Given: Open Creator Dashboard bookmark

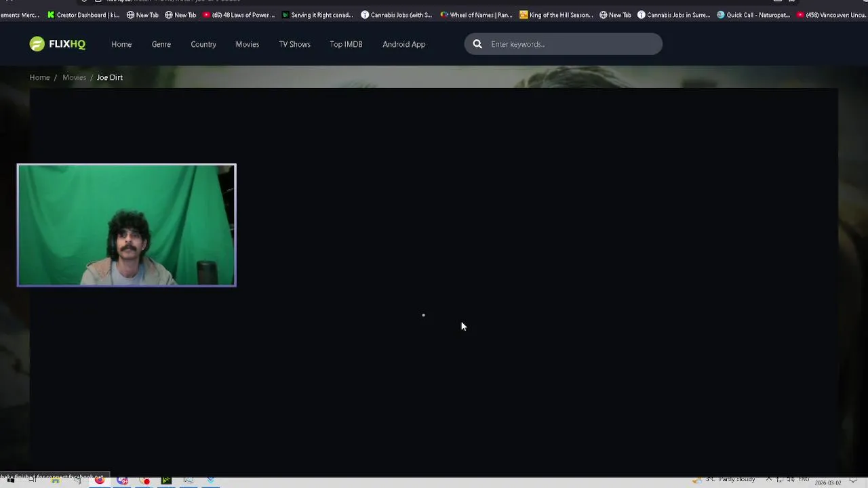Looking at the screenshot, I should [83, 15].
